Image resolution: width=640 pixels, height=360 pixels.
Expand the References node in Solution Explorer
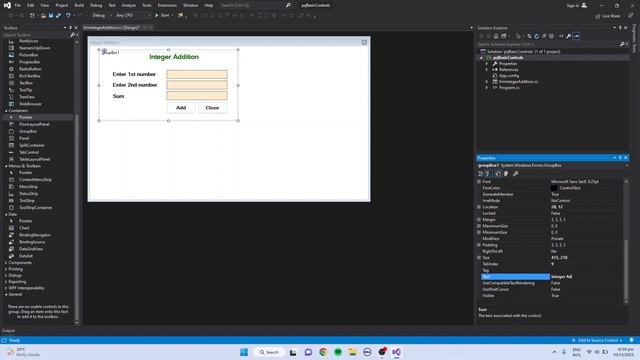tap(487, 70)
